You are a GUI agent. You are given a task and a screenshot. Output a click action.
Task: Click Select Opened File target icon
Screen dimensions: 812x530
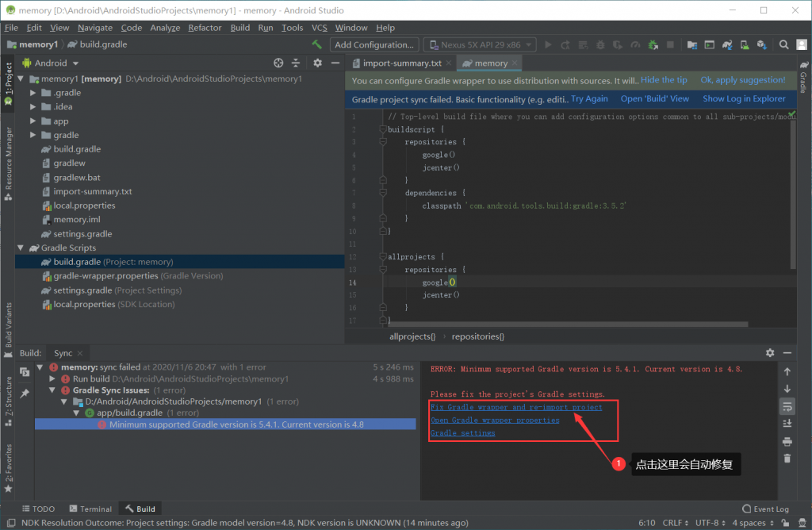coord(278,63)
